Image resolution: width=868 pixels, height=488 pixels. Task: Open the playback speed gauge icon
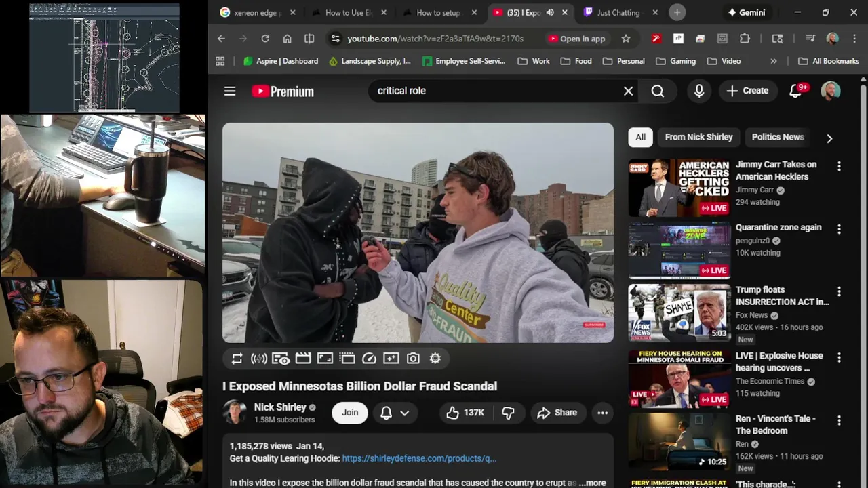click(369, 359)
